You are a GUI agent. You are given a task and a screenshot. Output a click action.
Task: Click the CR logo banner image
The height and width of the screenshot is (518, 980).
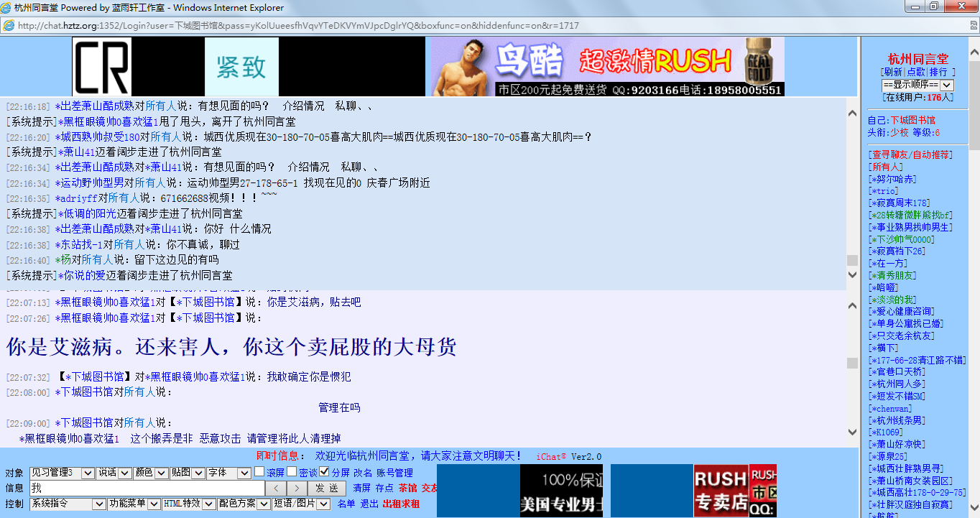tap(102, 67)
